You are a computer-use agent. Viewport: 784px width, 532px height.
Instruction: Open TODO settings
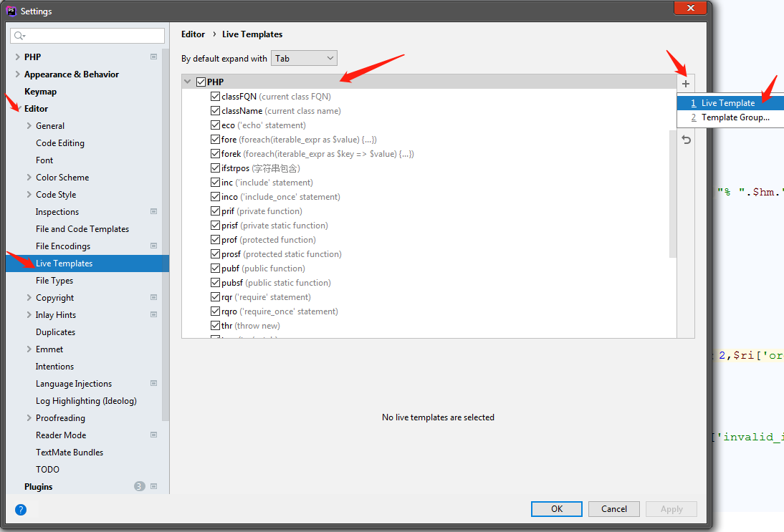click(47, 470)
